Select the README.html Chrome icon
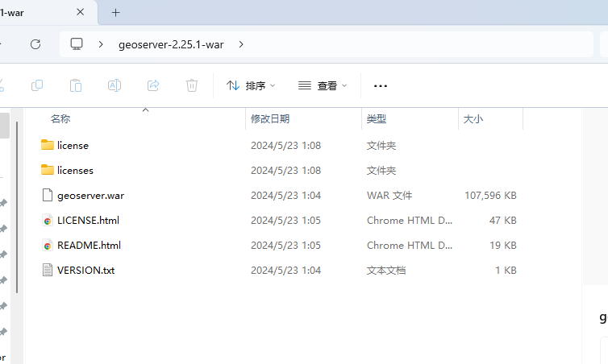 coord(48,245)
